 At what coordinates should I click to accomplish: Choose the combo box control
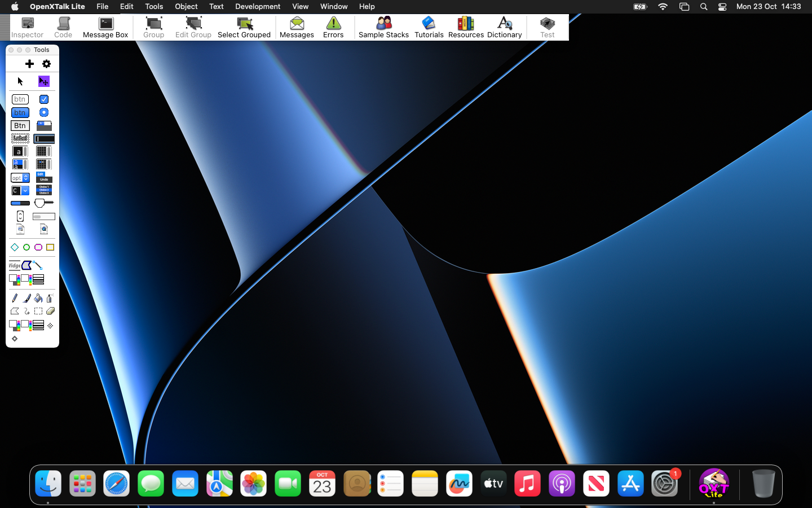tap(20, 191)
